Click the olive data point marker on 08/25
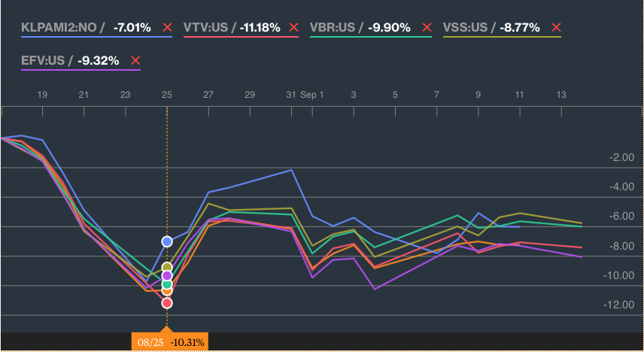 coord(167,268)
